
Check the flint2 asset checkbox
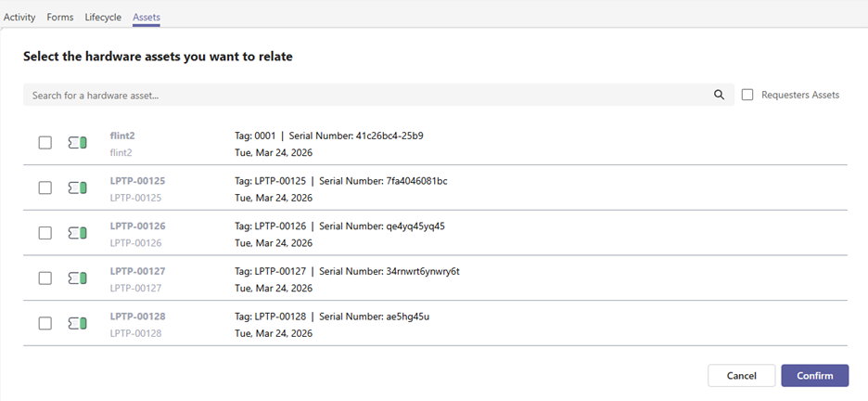coord(45,143)
